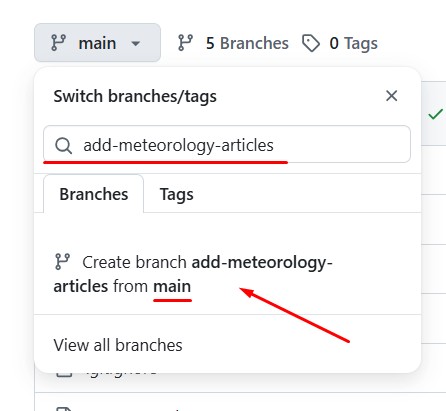
Task: Click the branch icon beside 5 Branches
Action: coord(185,43)
